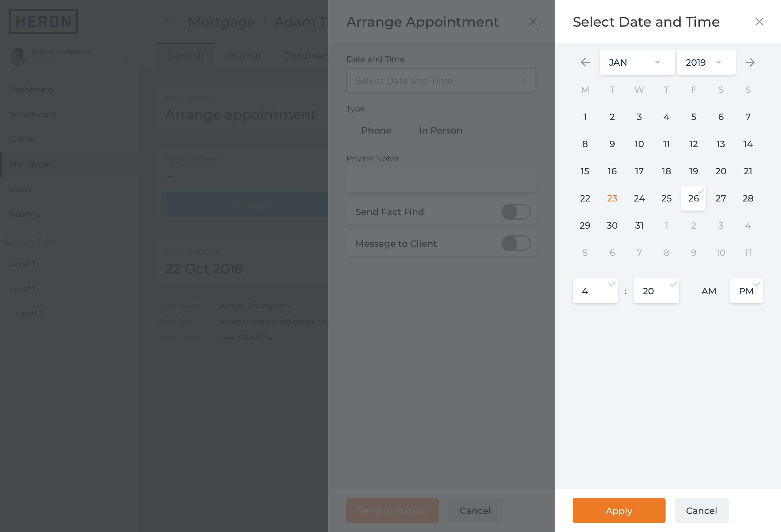The height and width of the screenshot is (532, 781).
Task: Open the JAN month dropdown
Action: pos(637,62)
